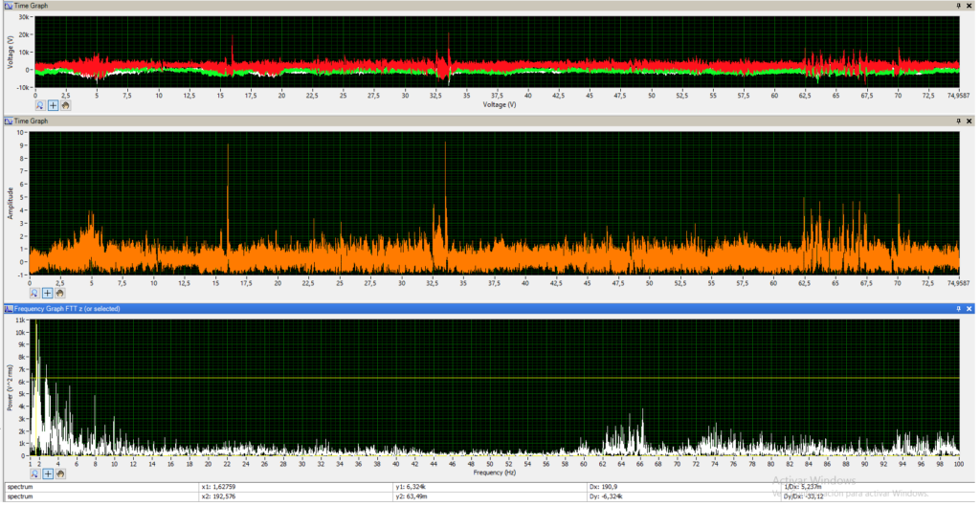Activate the crosshair cursor tool under Frequency graph
Viewport: 980px width, 506px height.
click(48, 474)
